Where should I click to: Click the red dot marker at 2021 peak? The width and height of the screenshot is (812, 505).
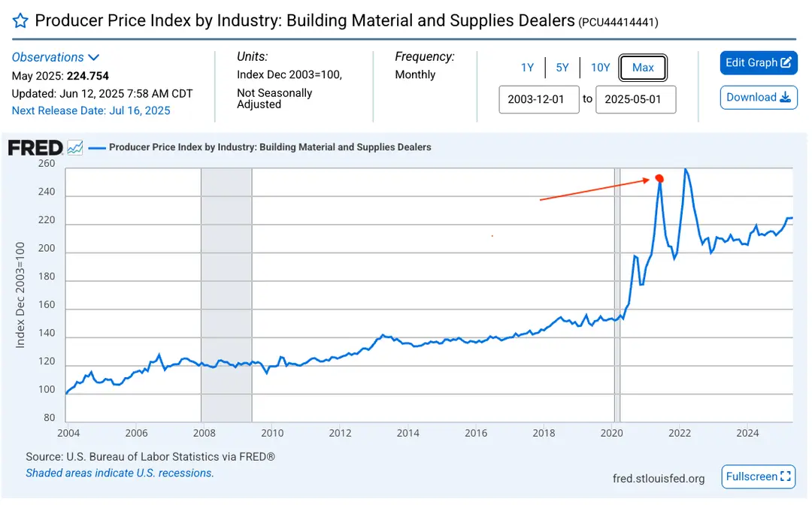tap(659, 179)
